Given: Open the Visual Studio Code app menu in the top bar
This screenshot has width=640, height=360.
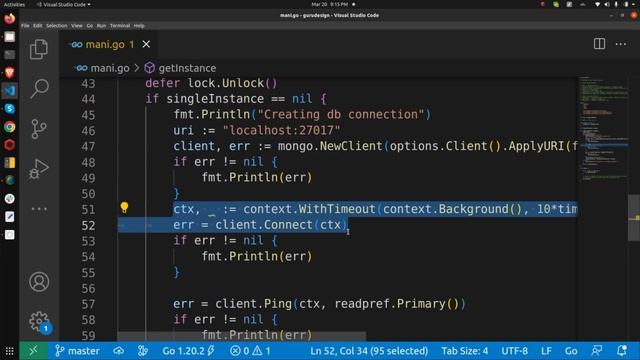Looking at the screenshot, I should tap(64, 4).
